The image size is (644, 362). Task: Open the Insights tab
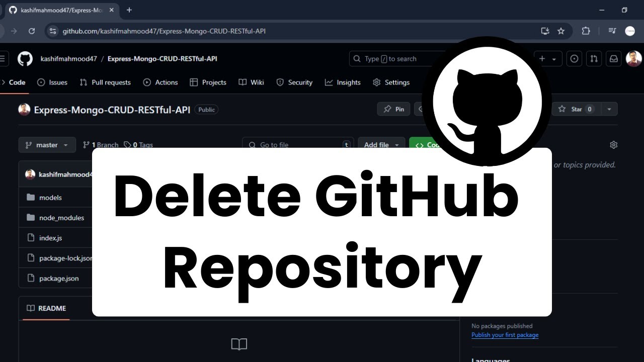click(343, 82)
